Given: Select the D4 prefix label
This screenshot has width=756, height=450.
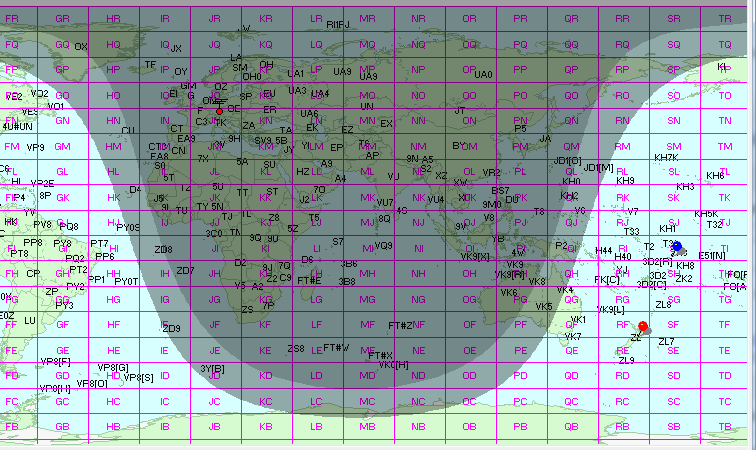Looking at the screenshot, I should [135, 190].
